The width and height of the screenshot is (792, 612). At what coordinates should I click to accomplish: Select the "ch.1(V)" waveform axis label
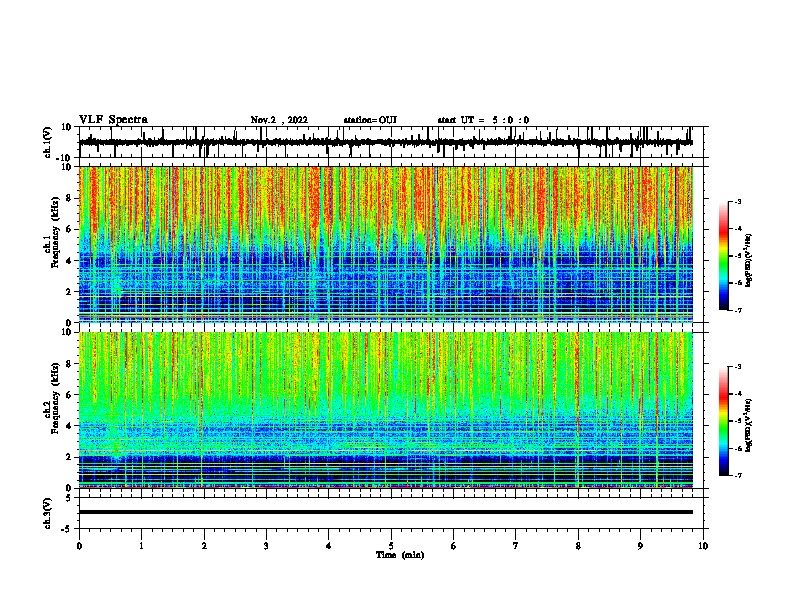47,142
